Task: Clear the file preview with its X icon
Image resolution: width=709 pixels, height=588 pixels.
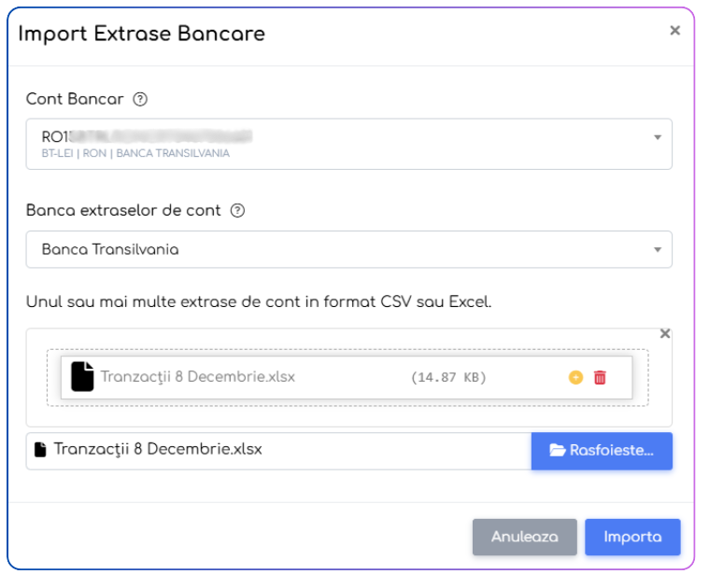Action: (665, 333)
